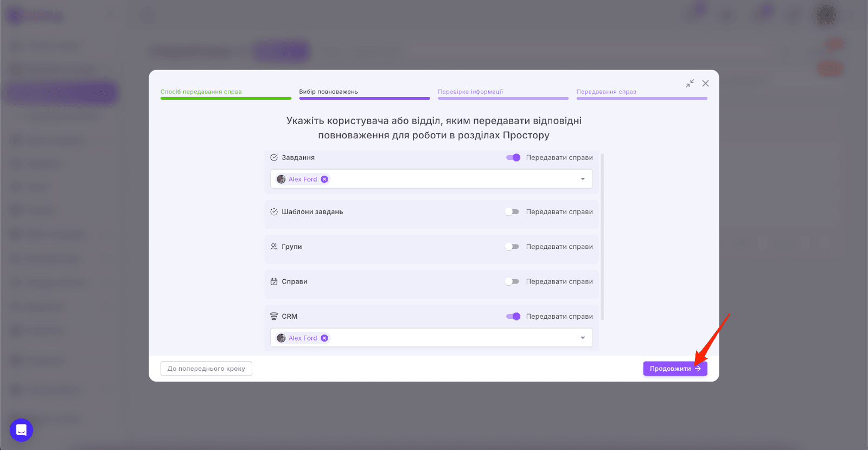Open the chat support widget
Screen dimensions: 868x450
[x=21, y=430]
